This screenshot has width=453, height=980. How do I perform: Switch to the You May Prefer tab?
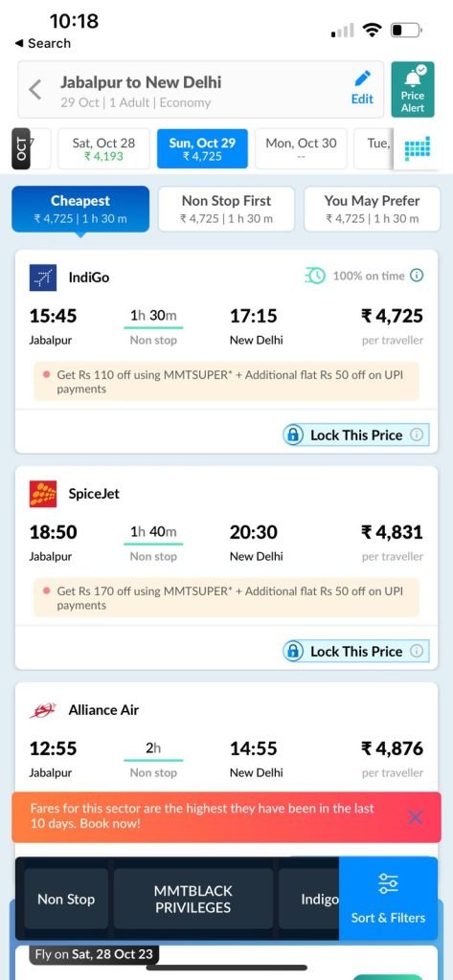tap(372, 209)
